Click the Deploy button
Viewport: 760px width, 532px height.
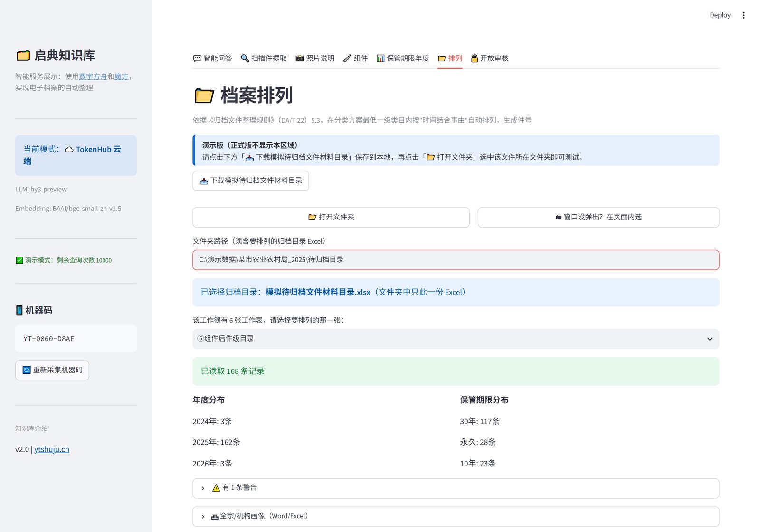click(720, 15)
